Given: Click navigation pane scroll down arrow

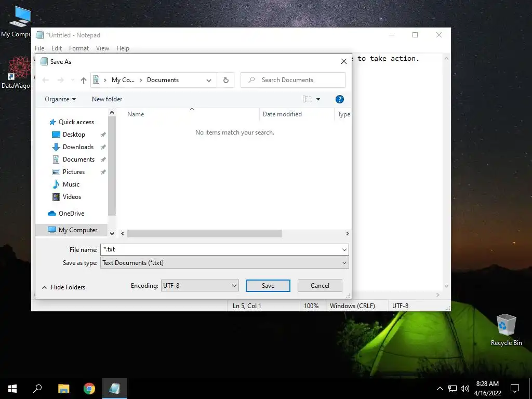Looking at the screenshot, I should 112,233.
